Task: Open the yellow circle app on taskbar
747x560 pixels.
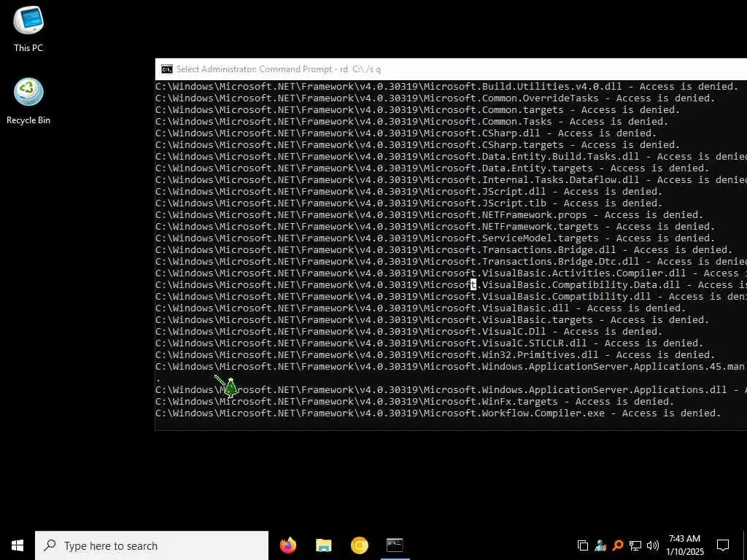Action: click(359, 545)
